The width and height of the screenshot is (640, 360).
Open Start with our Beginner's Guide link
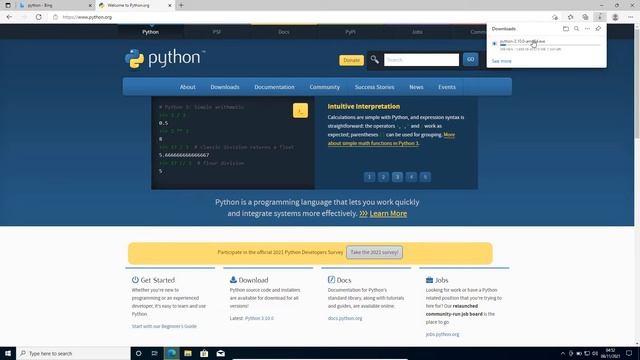tap(164, 326)
